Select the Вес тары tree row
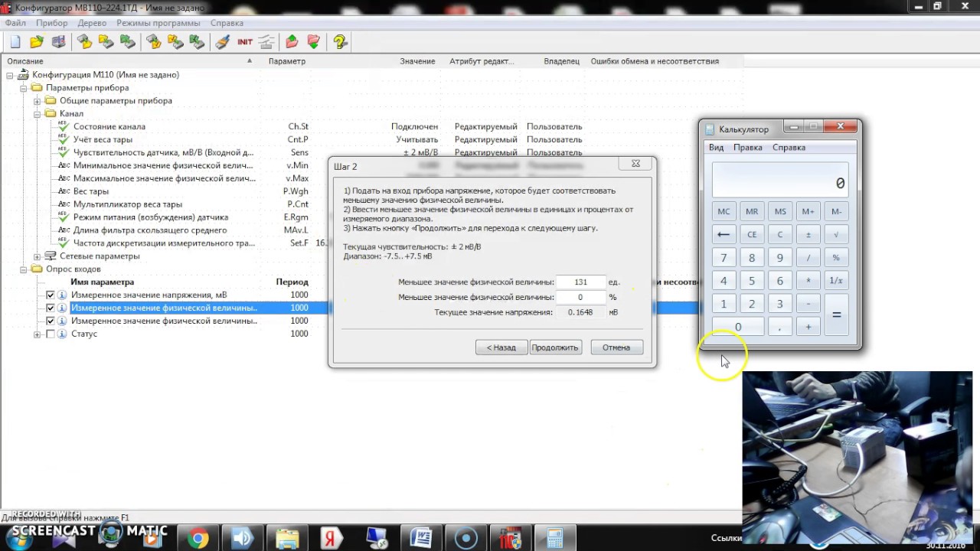Screen dimensions: 980x551 [x=91, y=191]
